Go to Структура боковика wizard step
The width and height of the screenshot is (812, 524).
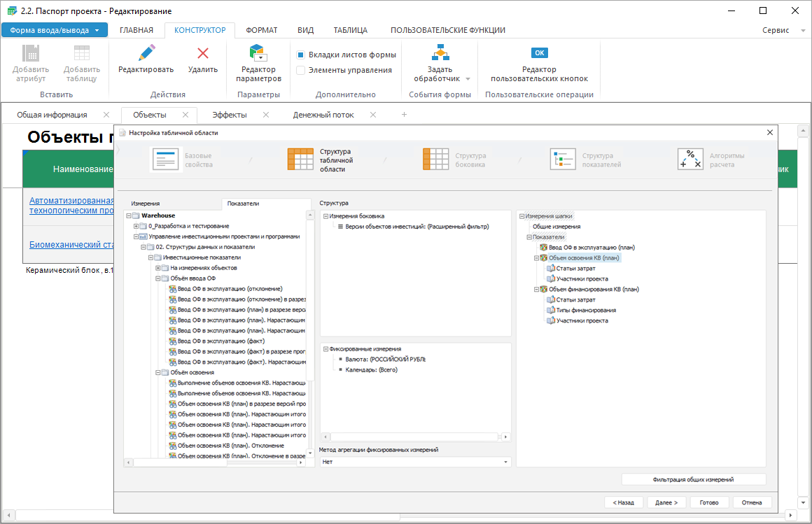[455, 160]
